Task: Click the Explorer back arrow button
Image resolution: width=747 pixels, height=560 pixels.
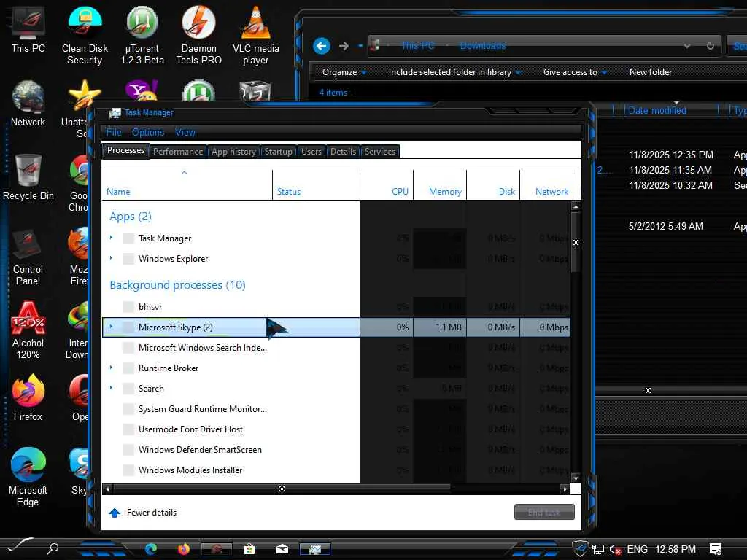Action: click(x=322, y=46)
